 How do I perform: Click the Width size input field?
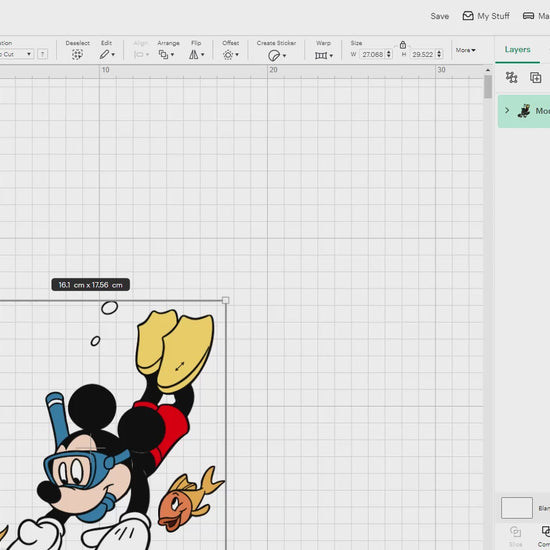(x=373, y=54)
